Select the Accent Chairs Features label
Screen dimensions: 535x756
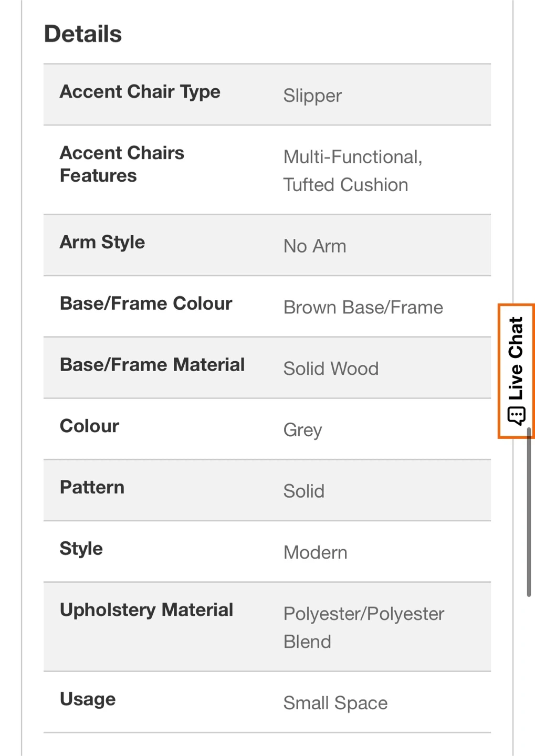tap(122, 164)
